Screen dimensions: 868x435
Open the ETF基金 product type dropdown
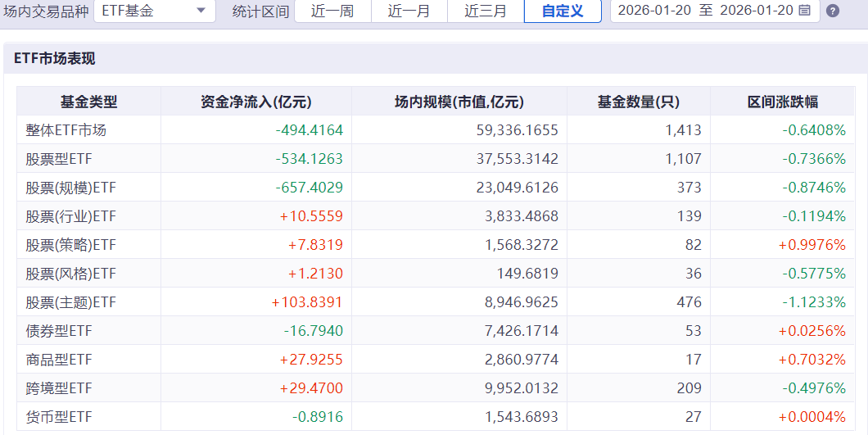pos(155,11)
